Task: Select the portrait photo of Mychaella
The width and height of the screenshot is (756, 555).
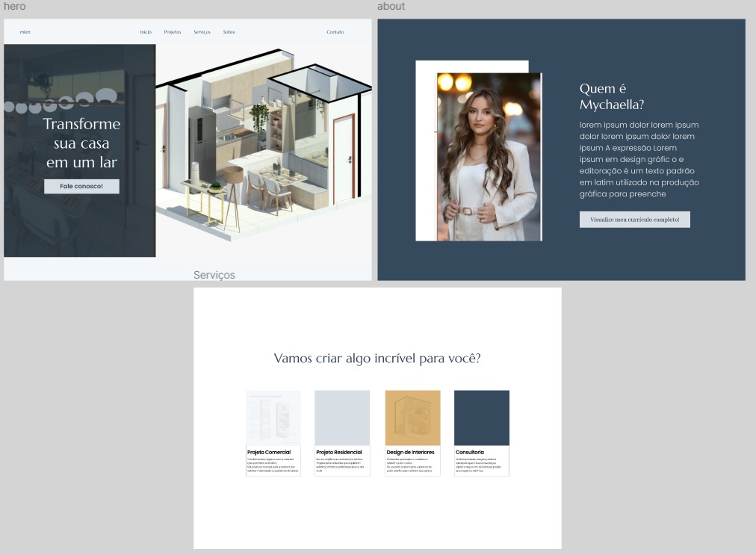Action: (489, 157)
